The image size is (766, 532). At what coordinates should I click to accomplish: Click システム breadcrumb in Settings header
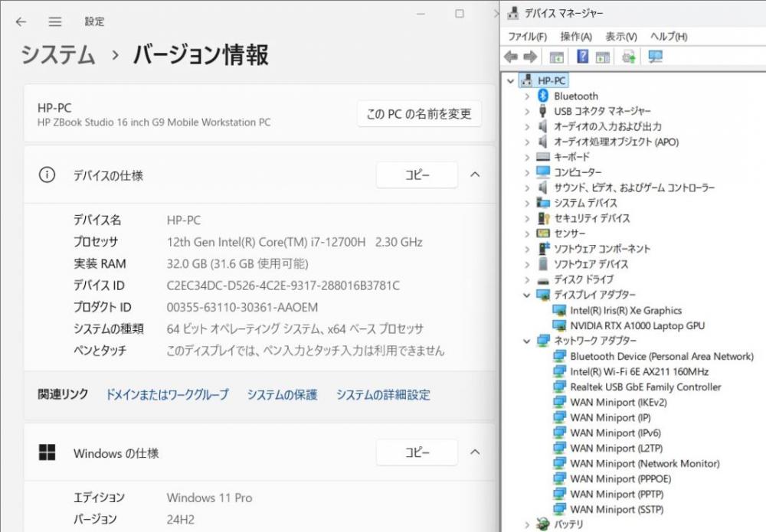57,54
